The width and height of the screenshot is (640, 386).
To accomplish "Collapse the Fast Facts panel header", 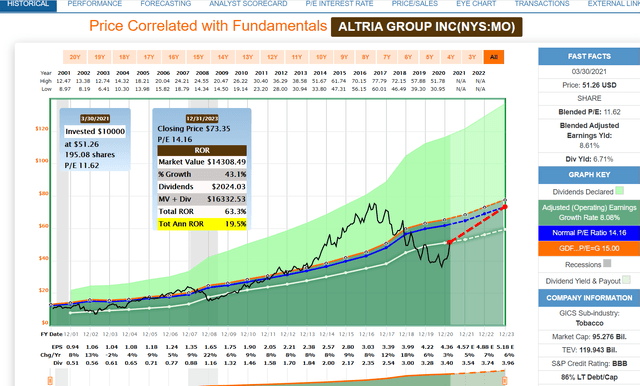I will point(589,56).
